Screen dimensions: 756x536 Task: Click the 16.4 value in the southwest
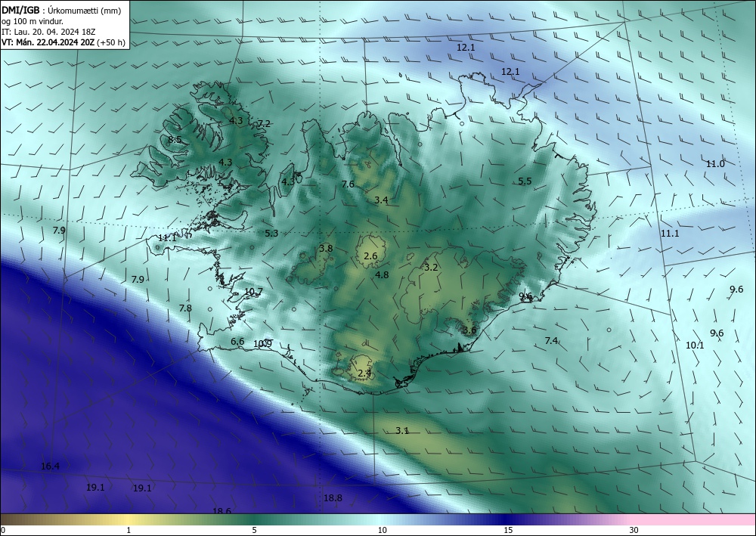point(50,466)
